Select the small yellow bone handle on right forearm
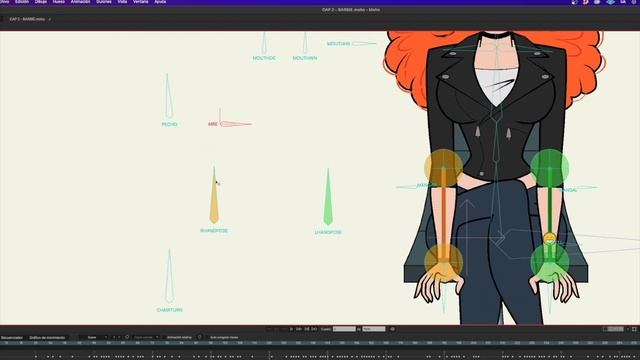The image size is (640, 360). click(x=549, y=238)
